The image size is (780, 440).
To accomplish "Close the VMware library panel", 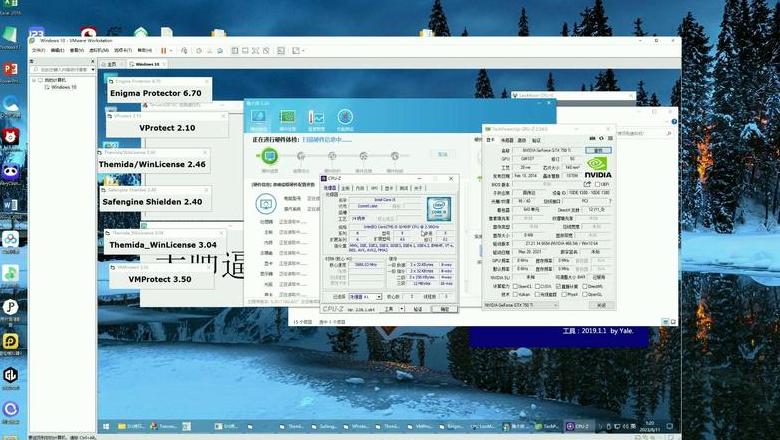I will [93, 61].
